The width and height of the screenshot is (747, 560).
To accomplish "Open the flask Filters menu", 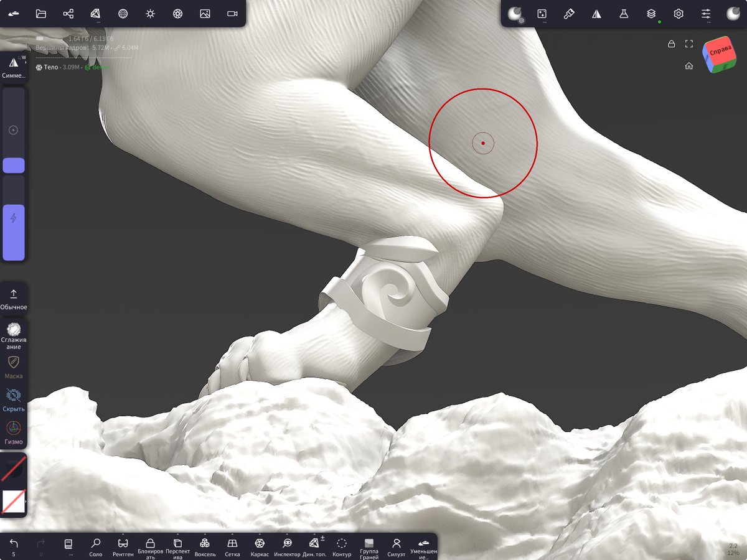I will pyautogui.click(x=624, y=13).
